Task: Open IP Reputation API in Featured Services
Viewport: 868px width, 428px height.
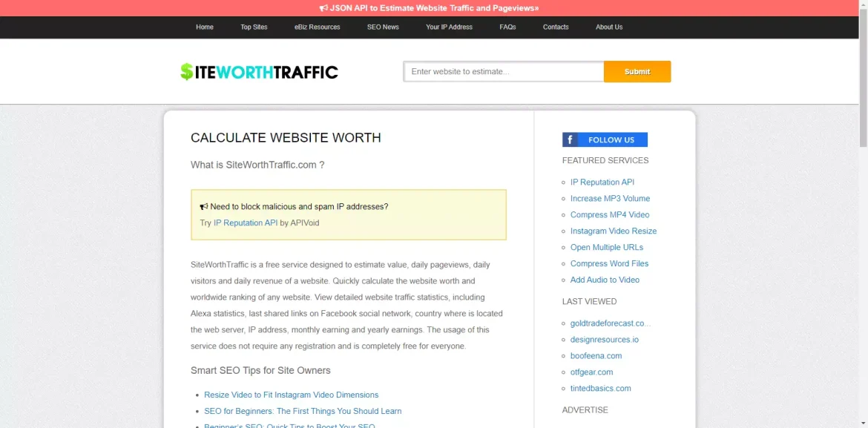Action: click(x=602, y=182)
